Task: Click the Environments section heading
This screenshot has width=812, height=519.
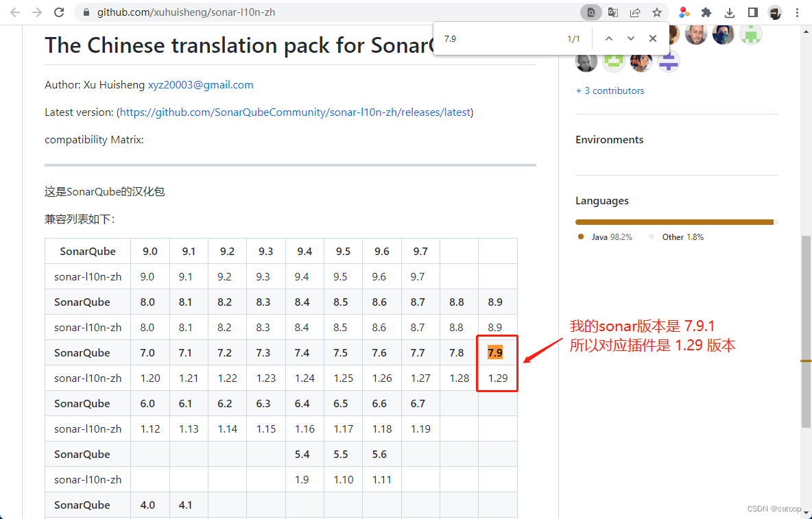Action: click(610, 140)
